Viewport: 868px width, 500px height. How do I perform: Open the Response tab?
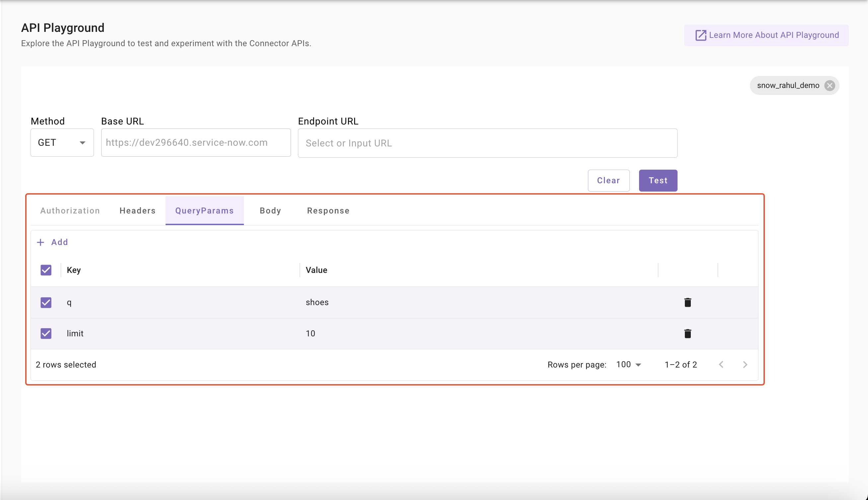pyautogui.click(x=328, y=210)
